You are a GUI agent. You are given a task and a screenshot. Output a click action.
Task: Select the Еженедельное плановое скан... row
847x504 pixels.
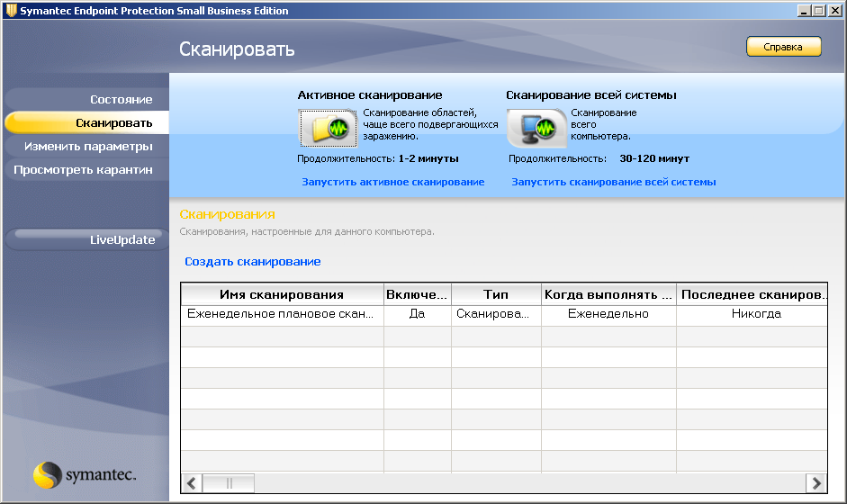coord(504,314)
